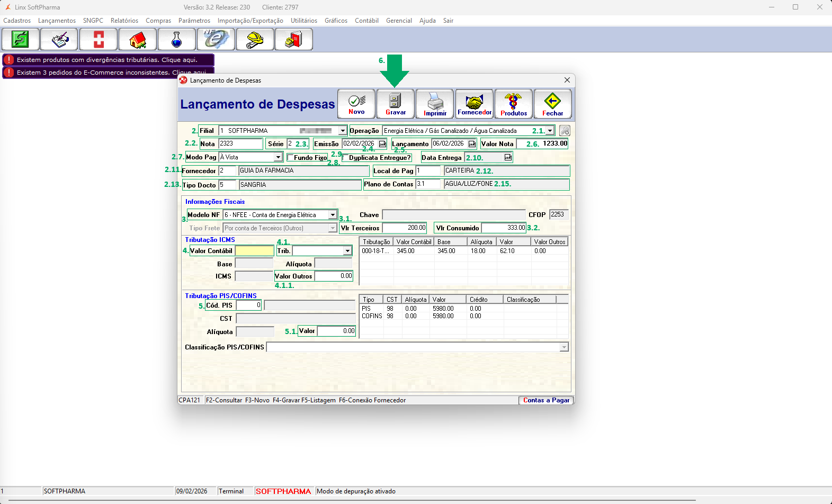Check the Duplicata Entregue? box
The image size is (832, 504).
coord(346,158)
